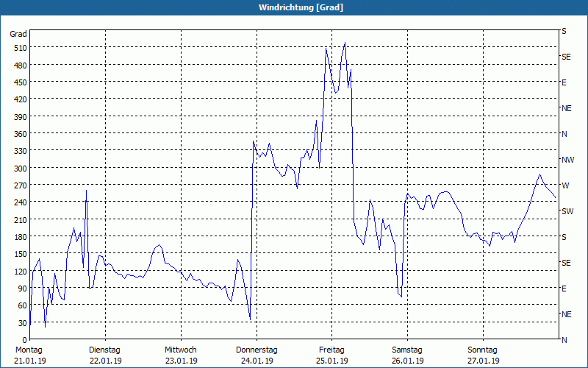Pick the date 27.01.19
This screenshot has width=588, height=368.
coord(484,361)
